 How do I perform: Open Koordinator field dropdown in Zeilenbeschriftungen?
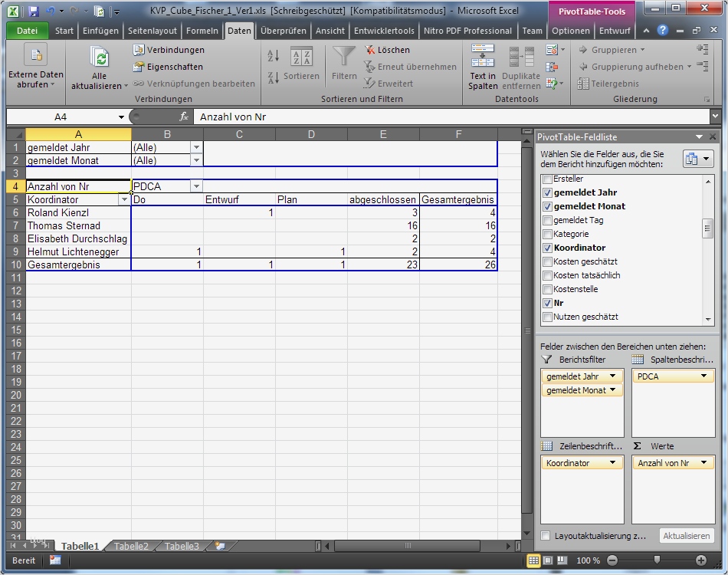click(612, 463)
